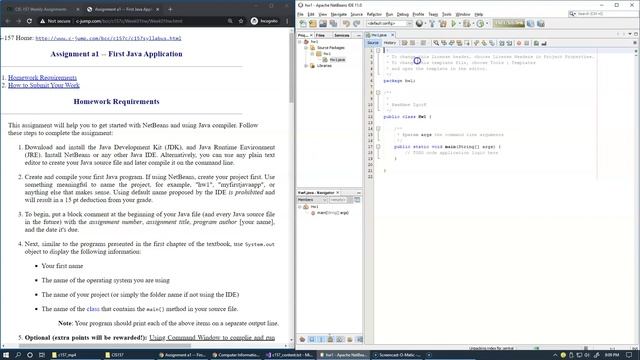Open the Screencast-O-Matic taskbar item
The image size is (640, 360).
[399, 355]
